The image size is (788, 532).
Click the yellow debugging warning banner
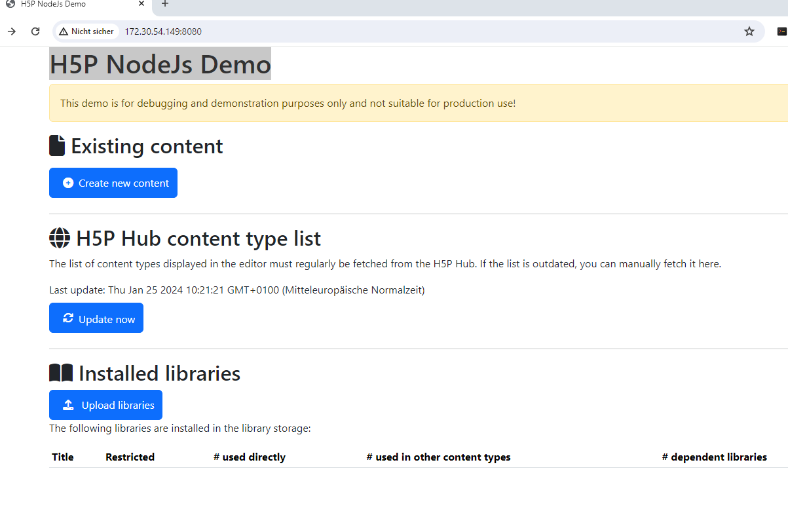click(419, 103)
